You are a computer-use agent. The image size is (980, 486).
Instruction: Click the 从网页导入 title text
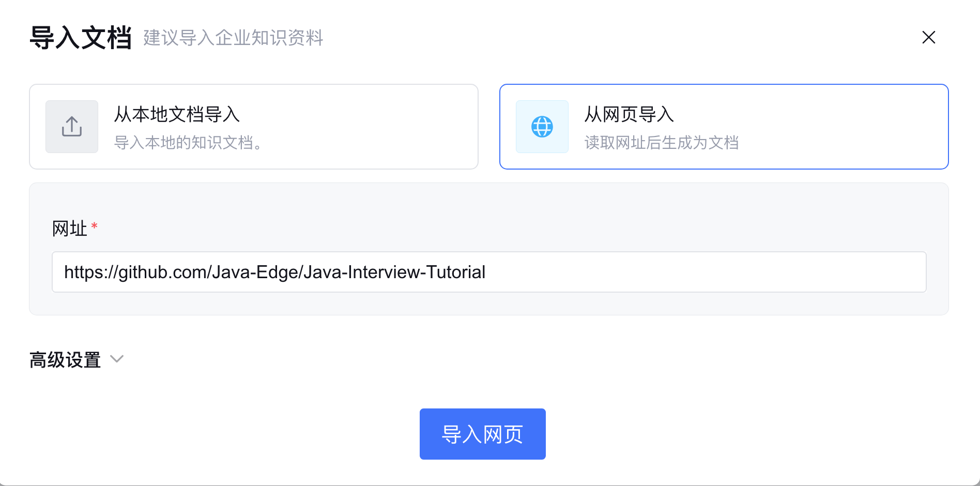click(629, 114)
